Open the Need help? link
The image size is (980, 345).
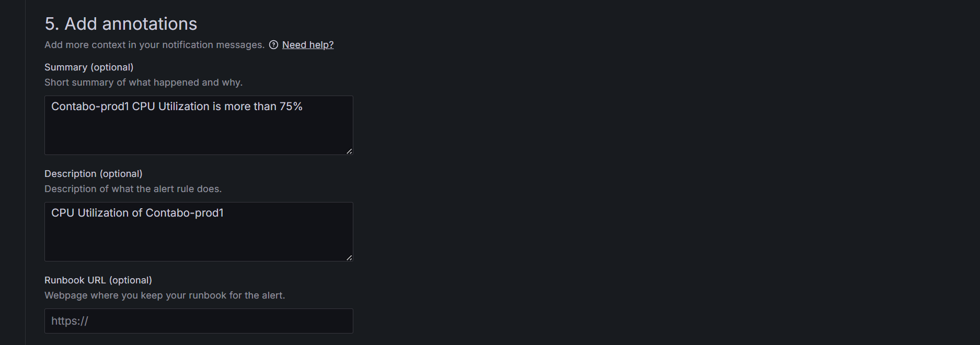tap(308, 45)
